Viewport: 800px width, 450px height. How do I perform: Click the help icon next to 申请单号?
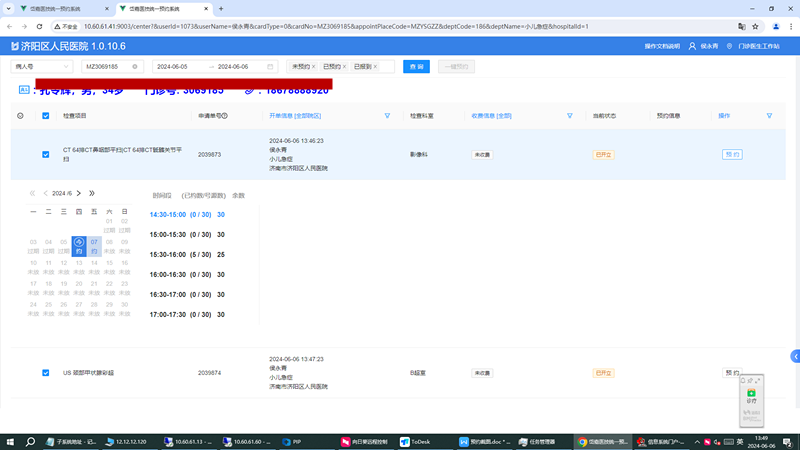pos(225,116)
